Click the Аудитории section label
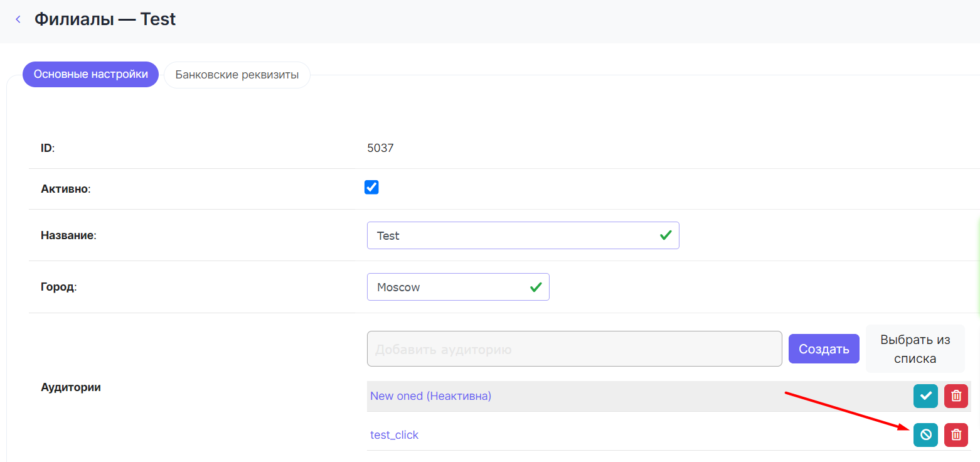Image resolution: width=980 pixels, height=462 pixels. pyautogui.click(x=71, y=387)
